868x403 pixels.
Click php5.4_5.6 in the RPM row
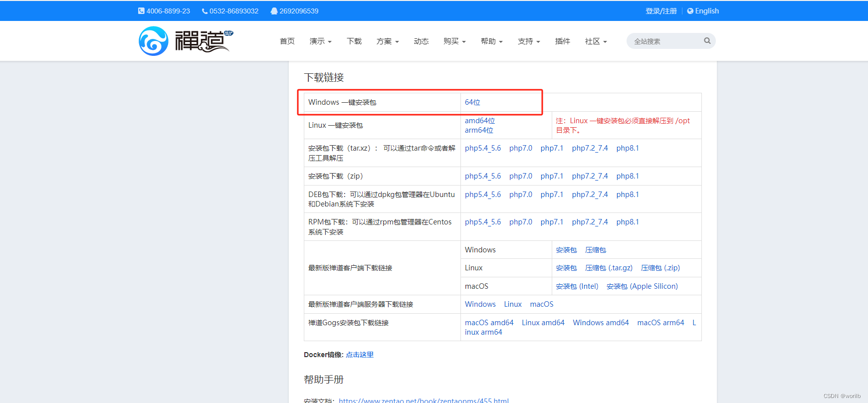(483, 222)
